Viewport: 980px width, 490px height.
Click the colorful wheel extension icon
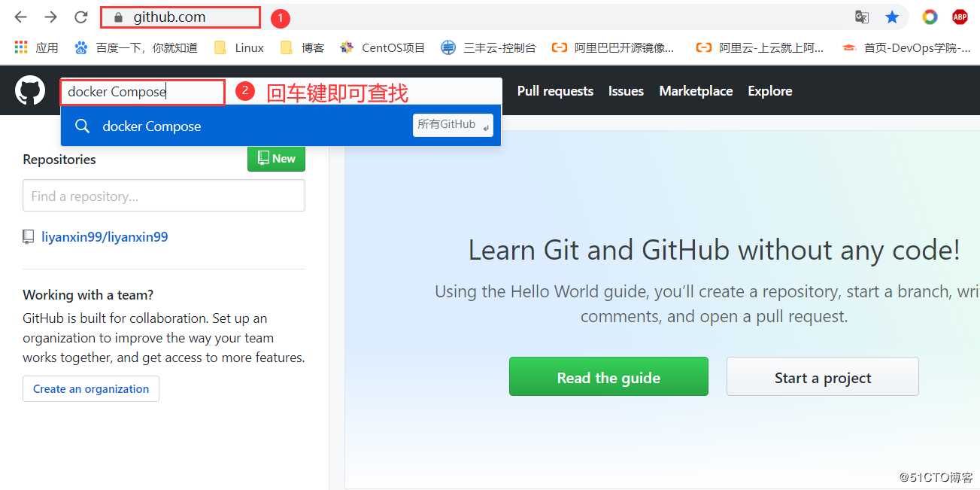(x=930, y=16)
